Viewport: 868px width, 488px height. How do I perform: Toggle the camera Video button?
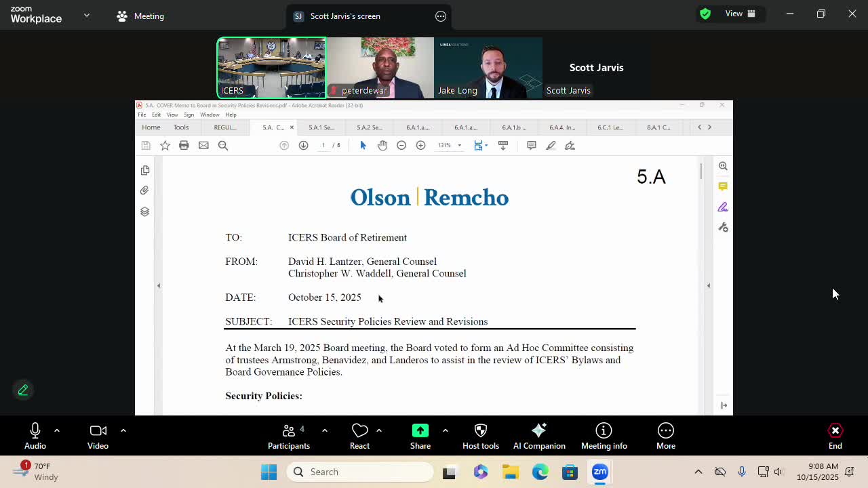98,436
